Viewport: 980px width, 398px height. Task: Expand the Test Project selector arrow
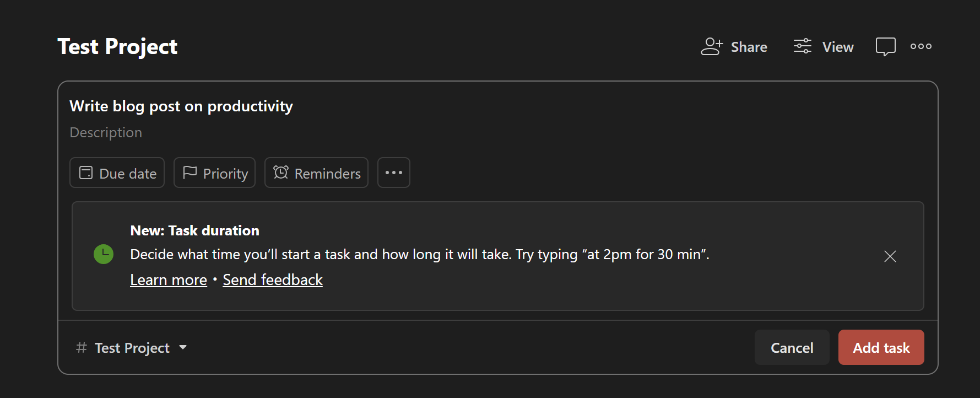(183, 347)
